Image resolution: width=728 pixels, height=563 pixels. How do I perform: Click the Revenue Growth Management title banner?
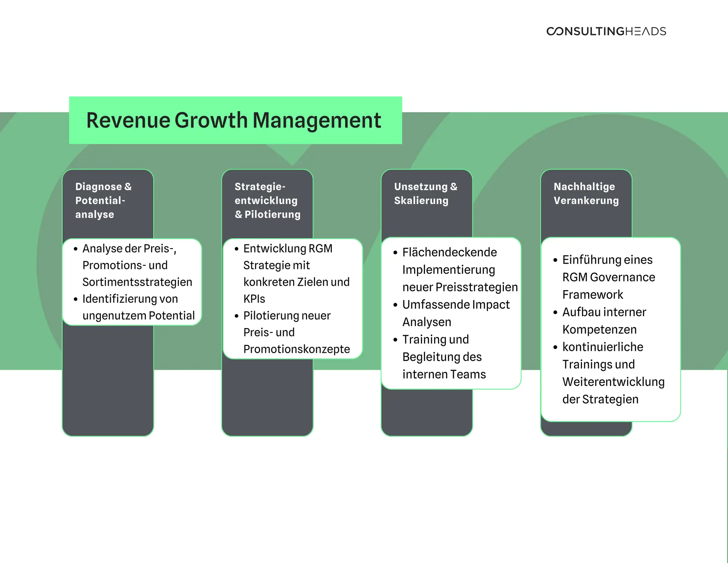point(235,120)
